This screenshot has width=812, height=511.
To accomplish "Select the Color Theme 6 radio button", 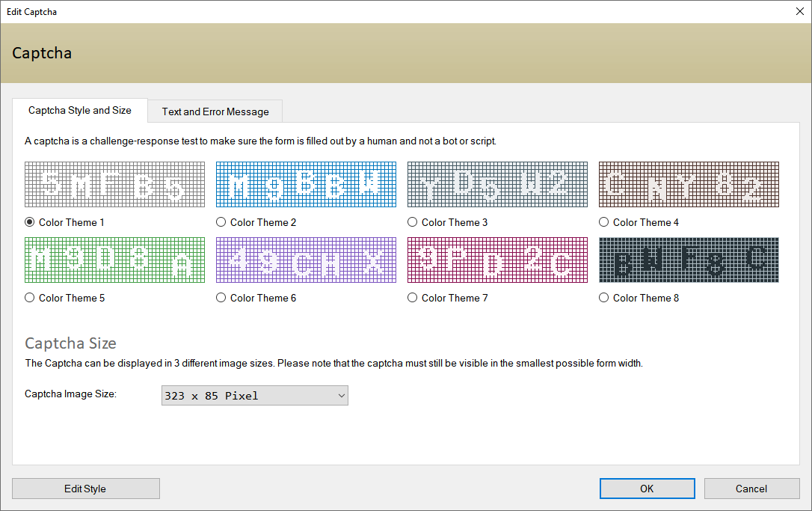I will click(221, 297).
